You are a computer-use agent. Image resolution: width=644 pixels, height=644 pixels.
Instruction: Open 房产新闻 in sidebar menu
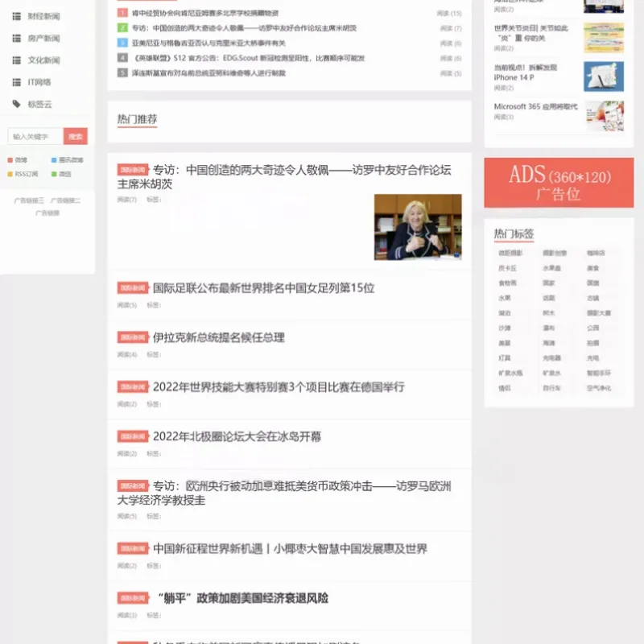43,38
